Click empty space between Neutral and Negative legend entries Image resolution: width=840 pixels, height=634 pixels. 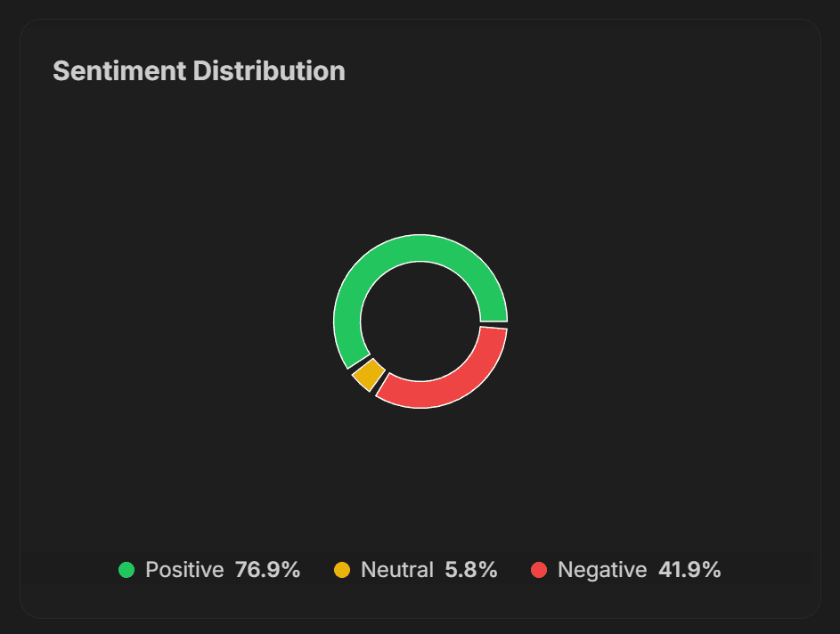coord(514,570)
